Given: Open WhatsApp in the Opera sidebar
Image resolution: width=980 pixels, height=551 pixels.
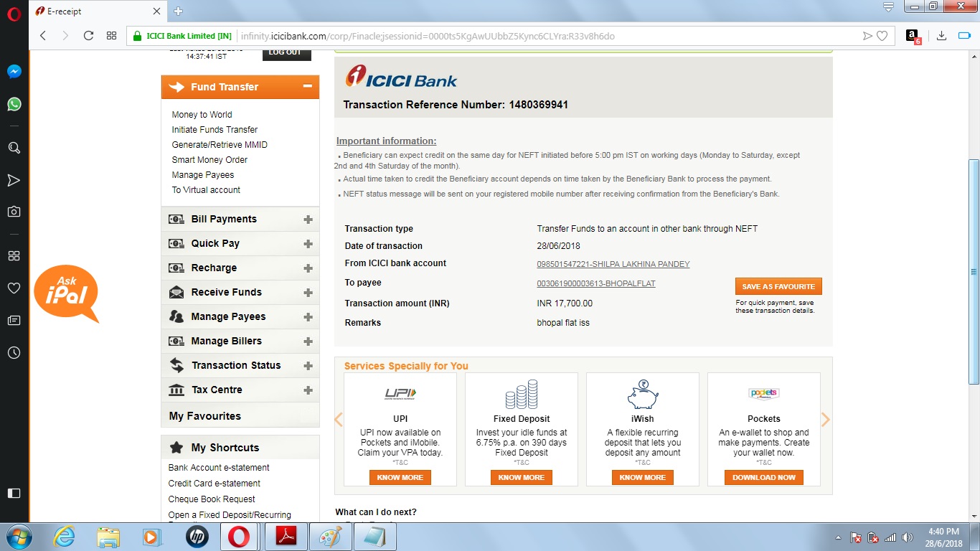Looking at the screenshot, I should [14, 104].
